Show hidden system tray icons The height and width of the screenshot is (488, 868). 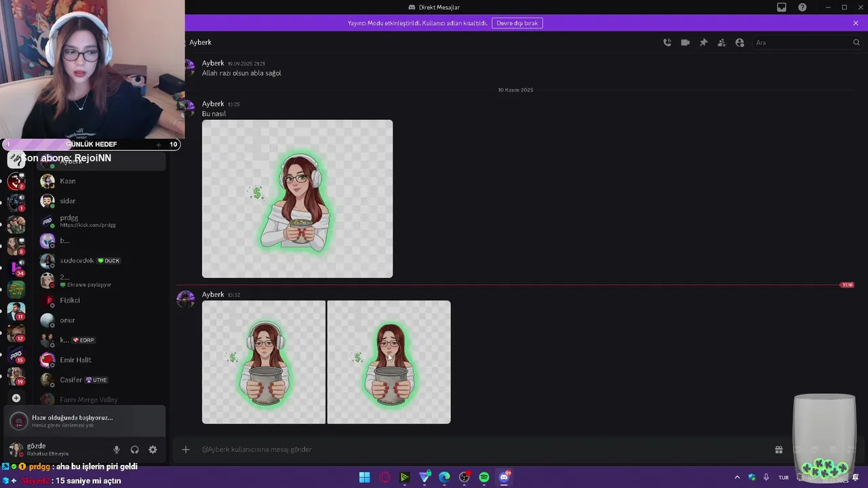(737, 477)
